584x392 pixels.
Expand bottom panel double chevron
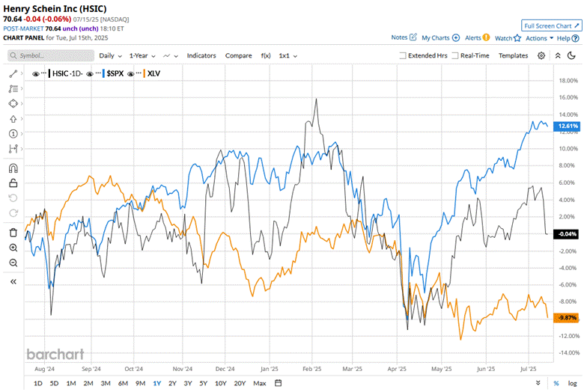tap(538, 383)
